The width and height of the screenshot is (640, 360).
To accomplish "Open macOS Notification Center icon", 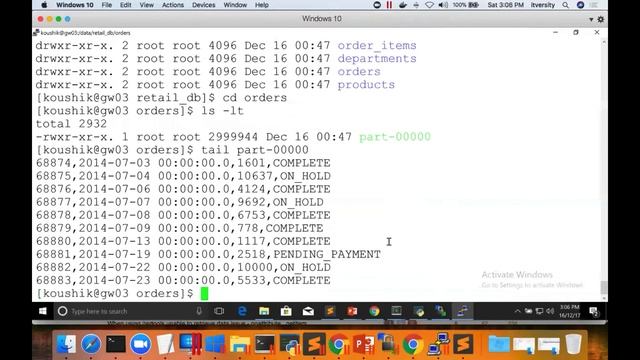I will [594, 5].
